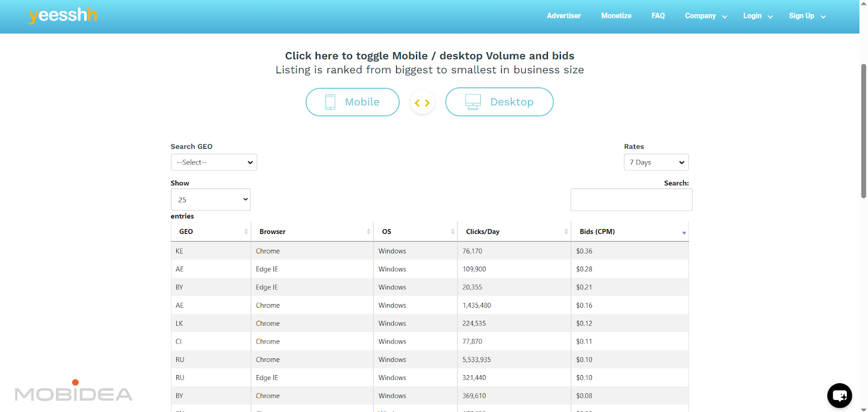Viewport: 868px width, 412px height.
Task: Click the orange toggle arrows icon
Action: point(422,103)
